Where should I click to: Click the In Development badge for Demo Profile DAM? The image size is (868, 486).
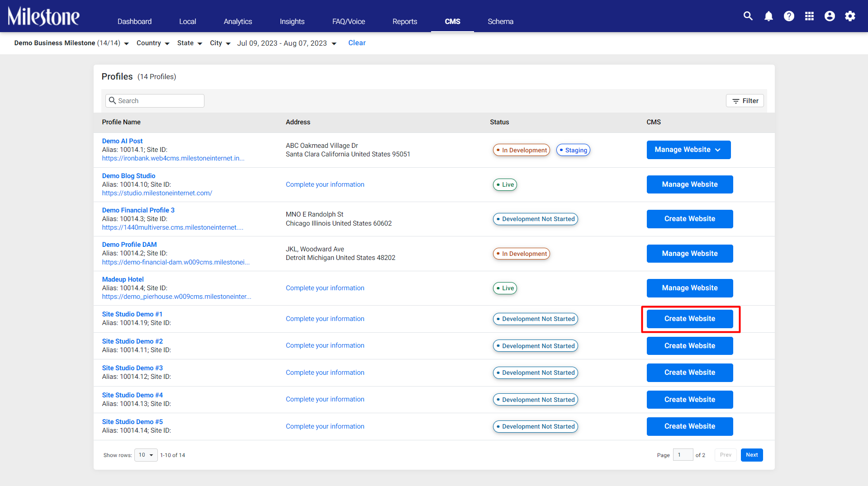pyautogui.click(x=522, y=254)
